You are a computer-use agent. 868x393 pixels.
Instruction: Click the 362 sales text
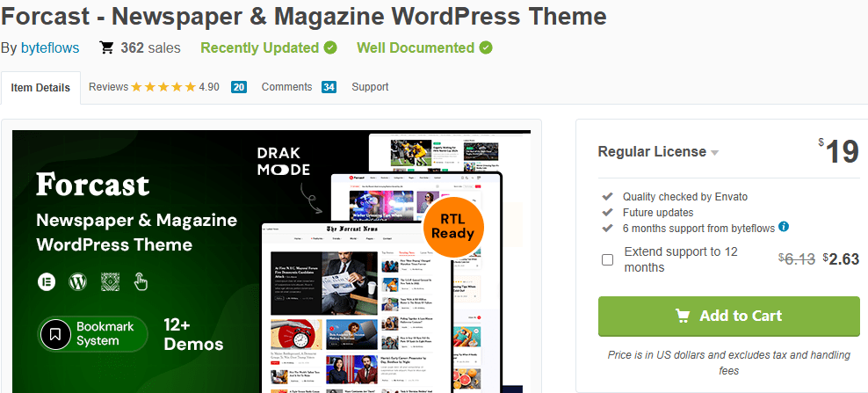(150, 48)
